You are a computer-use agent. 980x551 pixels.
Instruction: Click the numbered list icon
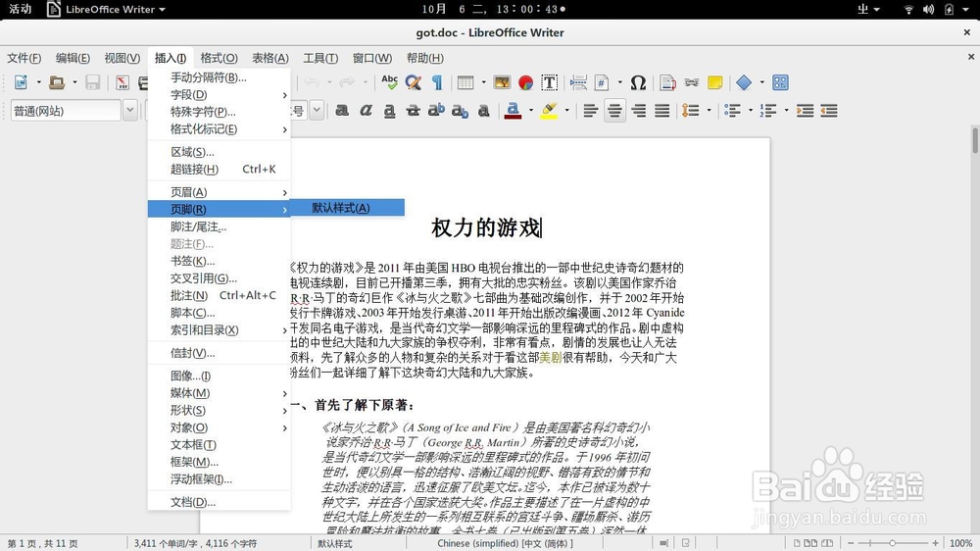(768, 111)
